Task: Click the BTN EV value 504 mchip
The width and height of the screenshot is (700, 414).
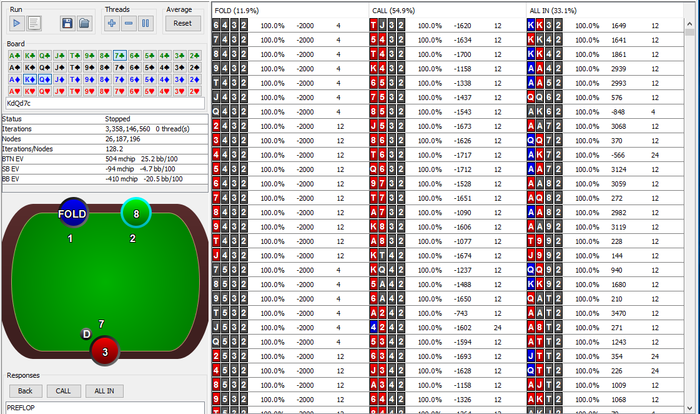Action: coord(120,159)
